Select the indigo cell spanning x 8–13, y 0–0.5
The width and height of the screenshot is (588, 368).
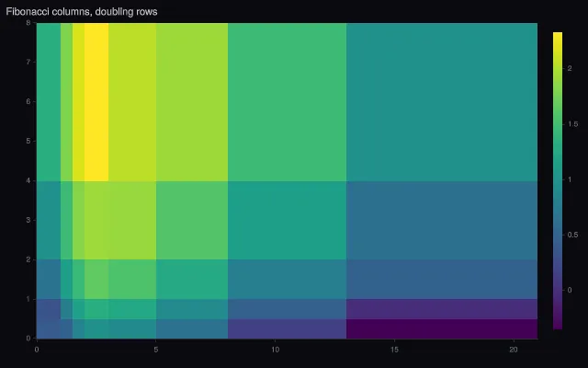point(287,329)
